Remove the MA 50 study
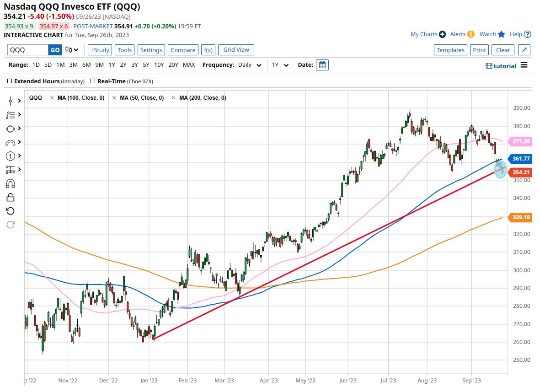Viewport: 540px width, 392px height. point(114,98)
